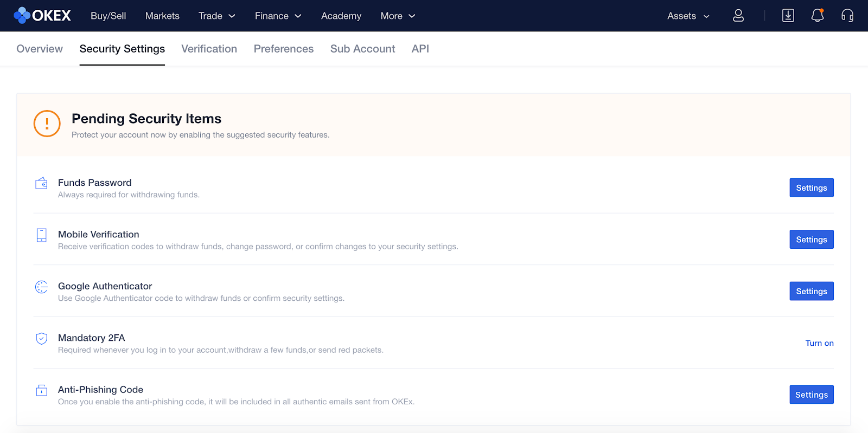Expand the Trade dropdown menu

tap(216, 16)
